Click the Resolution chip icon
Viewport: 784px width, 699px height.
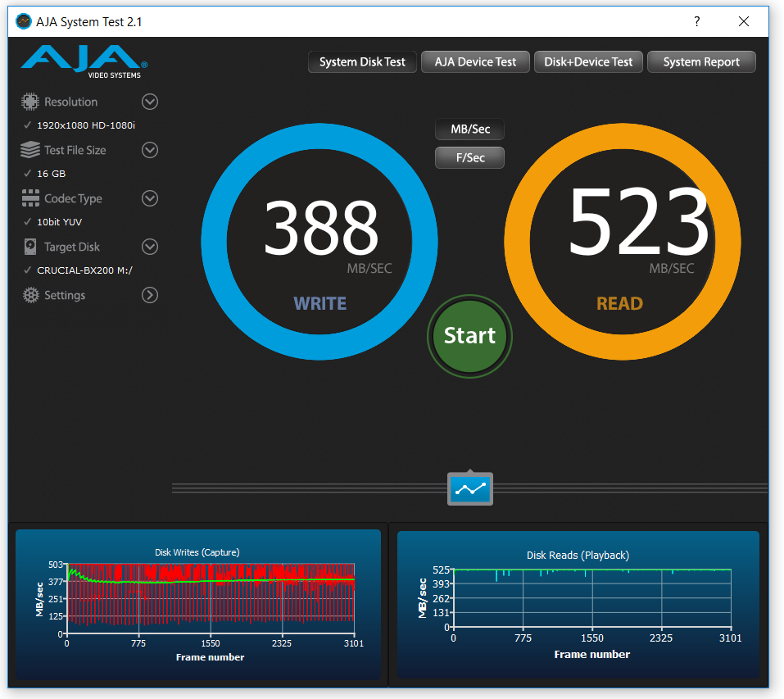click(x=30, y=102)
